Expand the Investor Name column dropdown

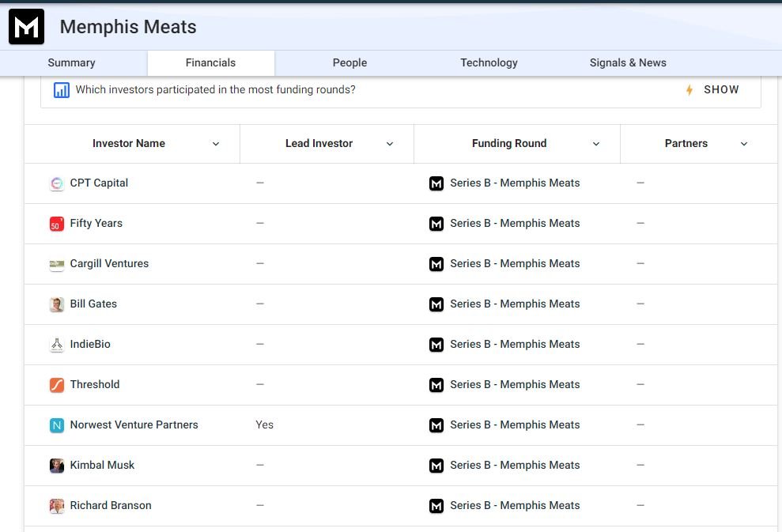point(216,144)
